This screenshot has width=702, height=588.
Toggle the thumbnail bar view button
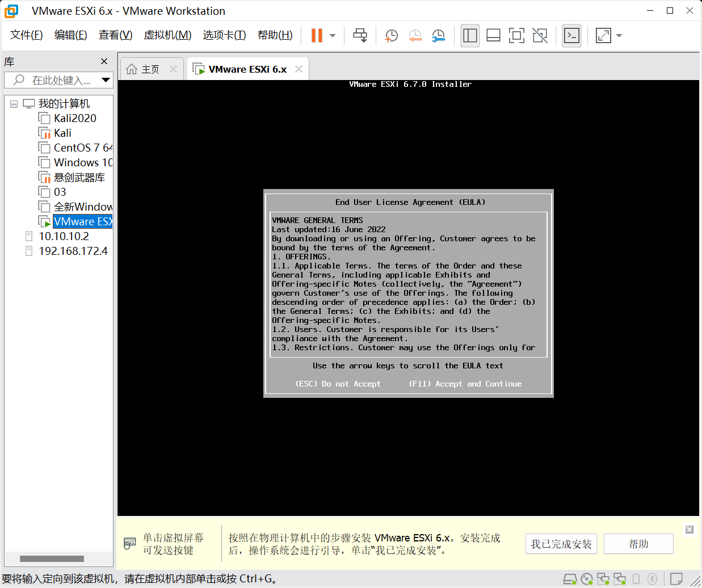(493, 36)
